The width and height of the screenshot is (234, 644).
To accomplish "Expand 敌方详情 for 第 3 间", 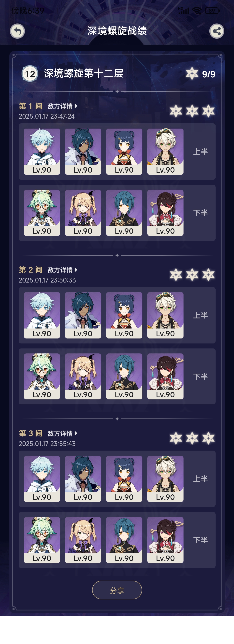I will tap(62, 433).
